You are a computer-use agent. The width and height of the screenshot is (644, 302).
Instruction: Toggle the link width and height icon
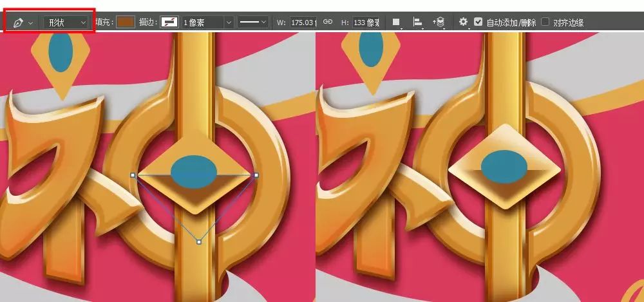(328, 23)
